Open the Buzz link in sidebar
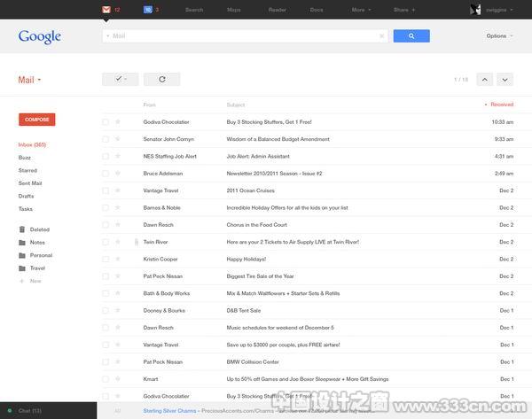Screen dimensions: 532x419 click(25, 158)
